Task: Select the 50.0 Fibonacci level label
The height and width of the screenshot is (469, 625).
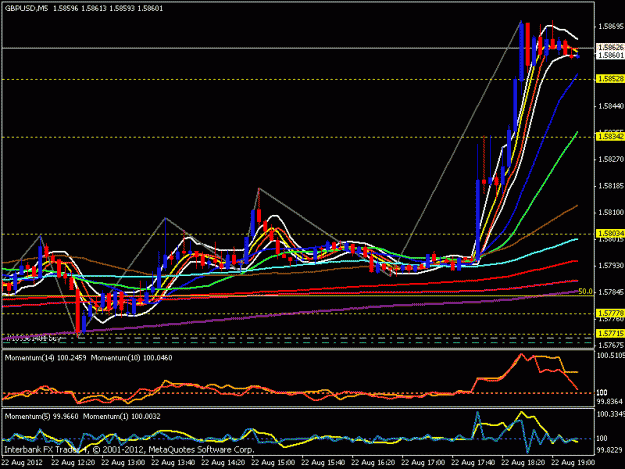Action: 585,291
